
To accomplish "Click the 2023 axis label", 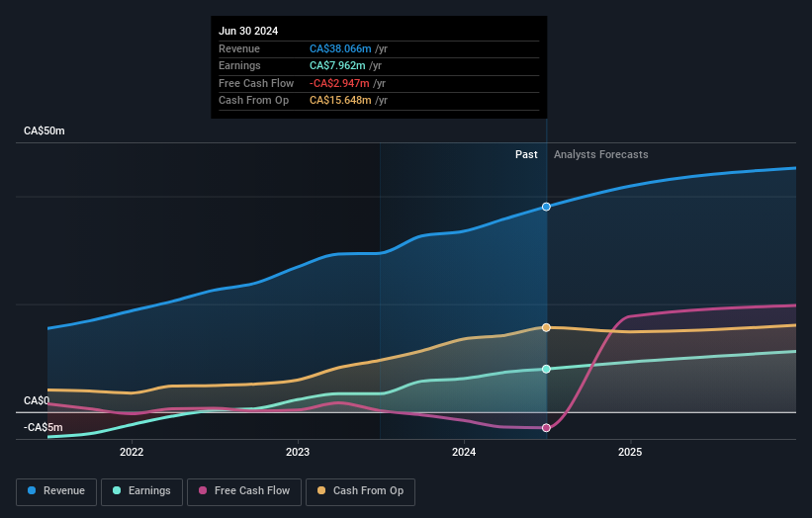I will tap(298, 452).
